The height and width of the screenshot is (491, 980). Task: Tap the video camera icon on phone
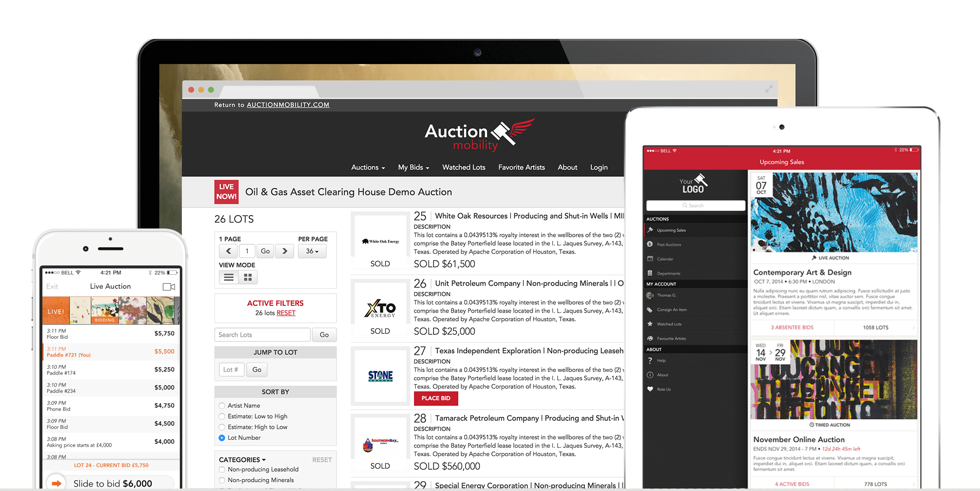[169, 287]
